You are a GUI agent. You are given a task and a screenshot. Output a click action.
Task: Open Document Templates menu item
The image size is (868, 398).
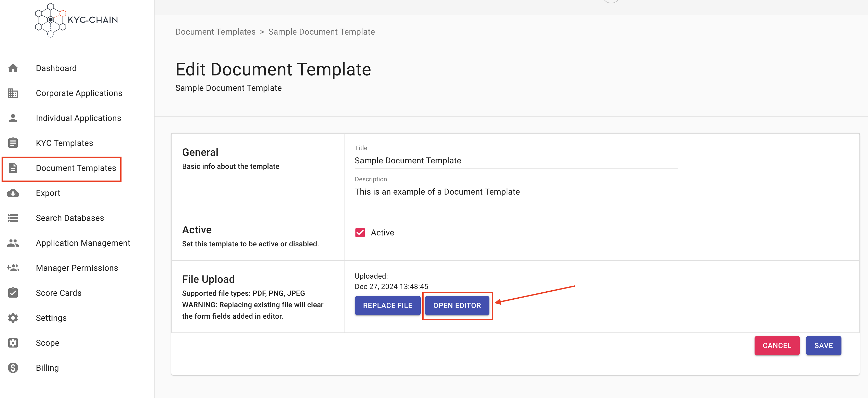(77, 168)
